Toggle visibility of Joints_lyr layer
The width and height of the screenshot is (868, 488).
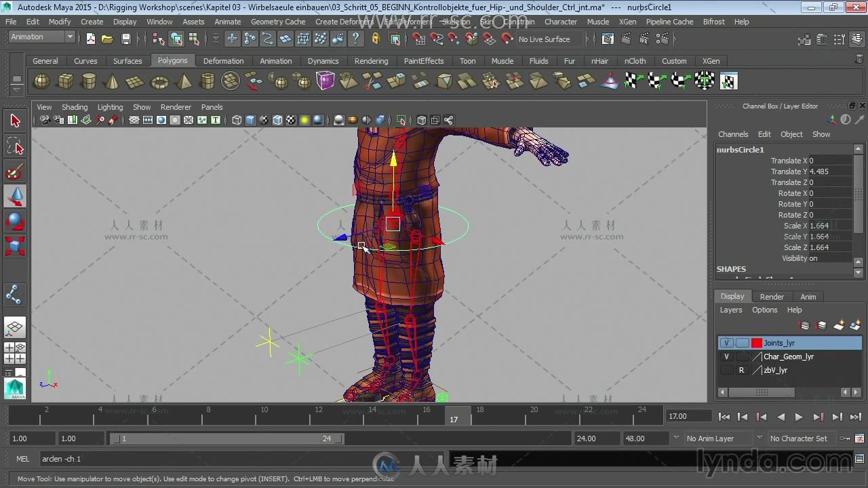pos(726,343)
